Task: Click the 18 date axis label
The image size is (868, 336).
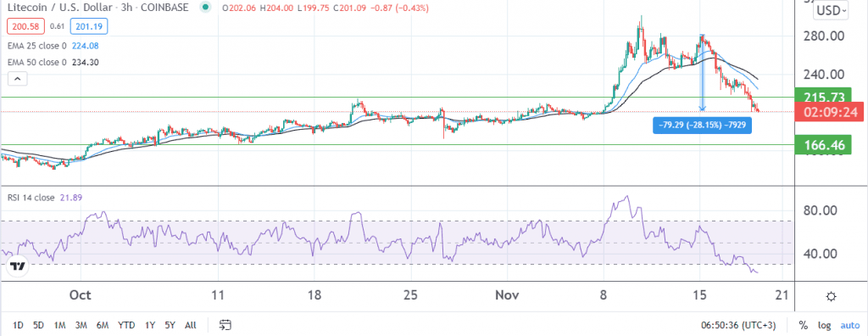Action: coord(314,295)
